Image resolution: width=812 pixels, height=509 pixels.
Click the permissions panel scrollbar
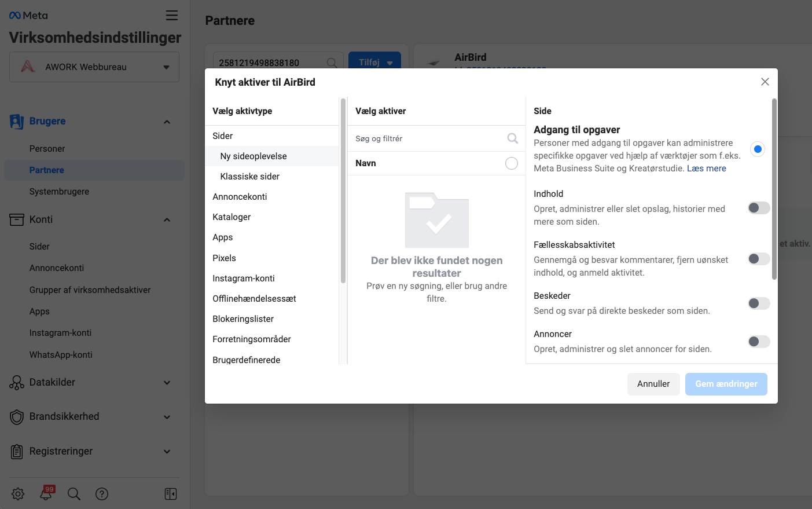(774, 189)
